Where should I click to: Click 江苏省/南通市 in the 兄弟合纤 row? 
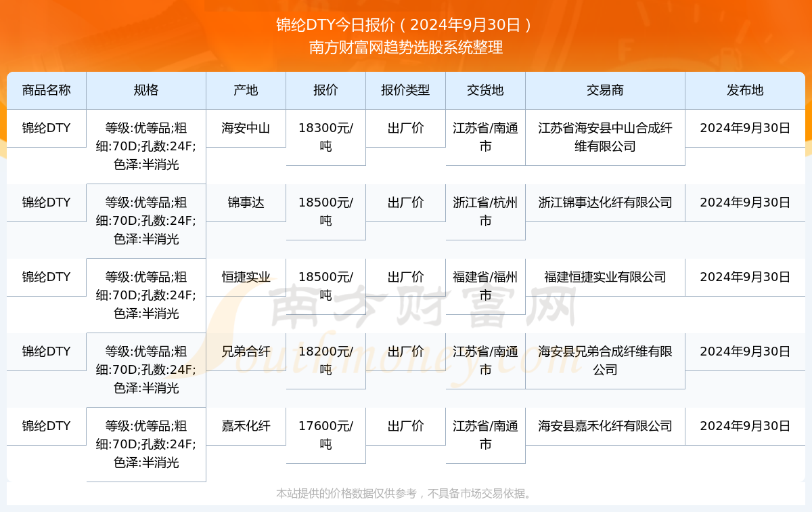[x=485, y=360]
